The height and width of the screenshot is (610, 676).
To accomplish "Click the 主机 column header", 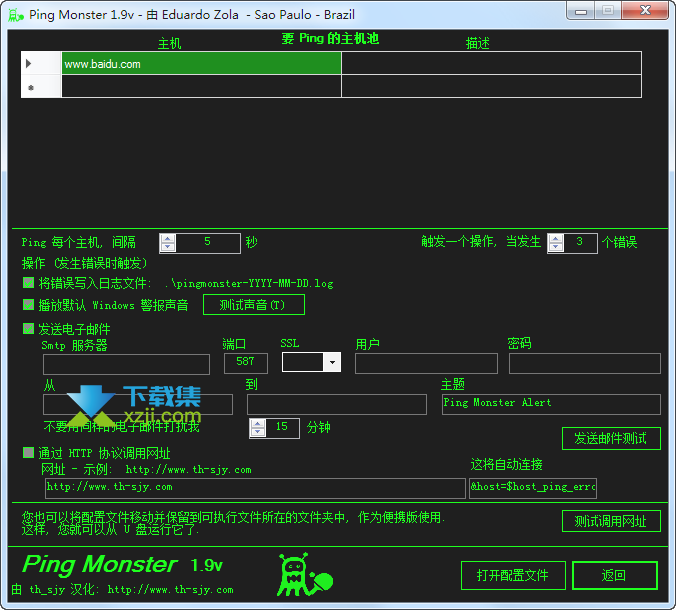I will (x=169, y=44).
